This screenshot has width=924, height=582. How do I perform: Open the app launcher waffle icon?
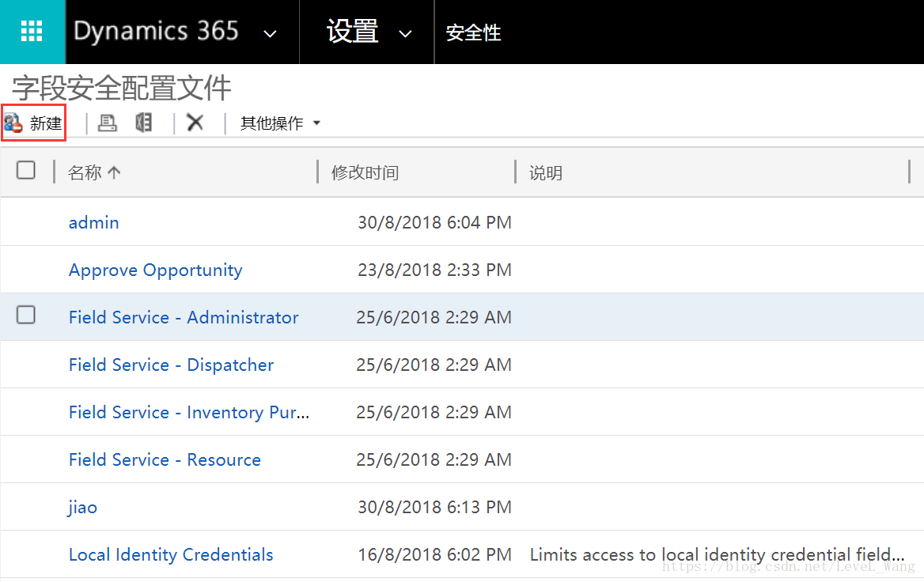pos(32,31)
